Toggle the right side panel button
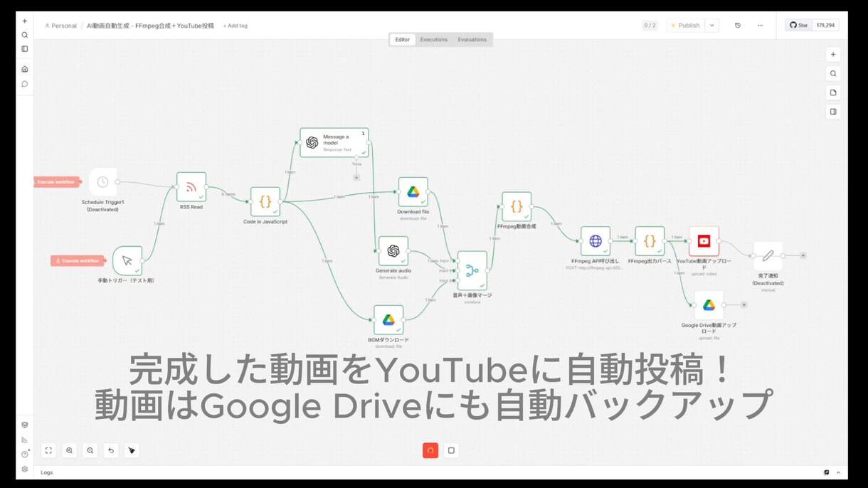 click(x=833, y=112)
